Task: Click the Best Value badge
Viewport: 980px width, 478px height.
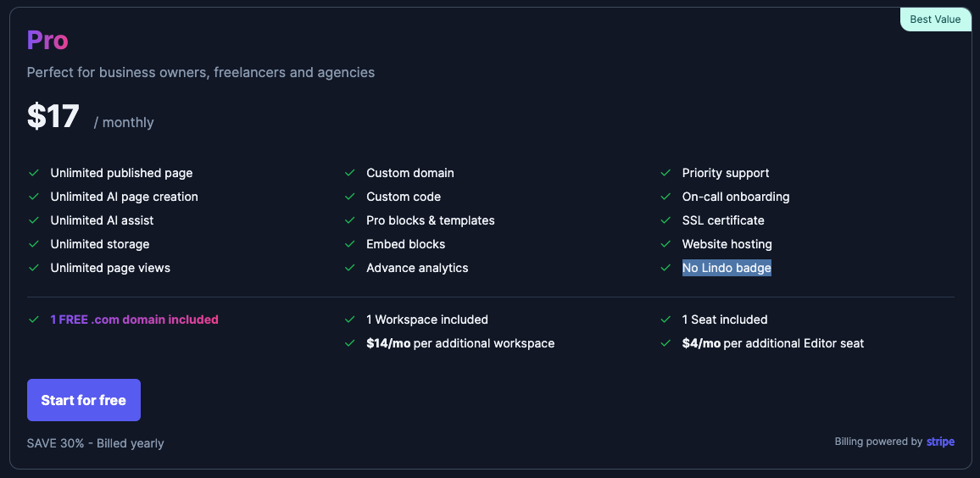Action: coord(935,19)
